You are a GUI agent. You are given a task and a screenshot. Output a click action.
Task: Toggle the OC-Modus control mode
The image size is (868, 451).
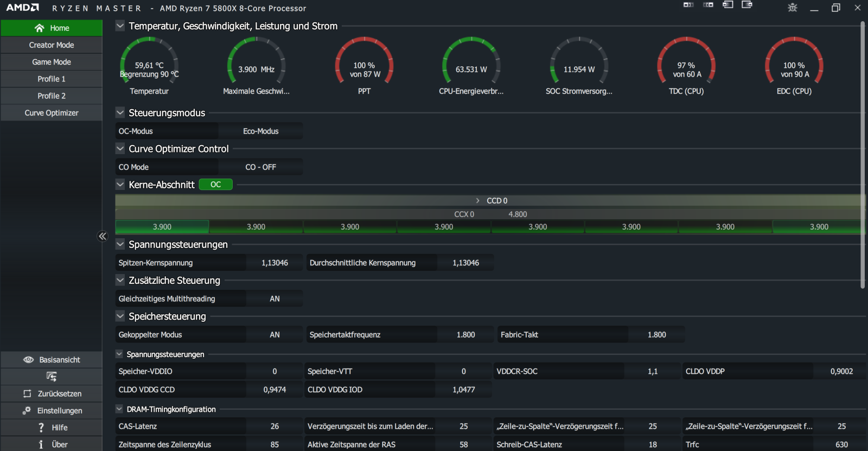point(167,131)
